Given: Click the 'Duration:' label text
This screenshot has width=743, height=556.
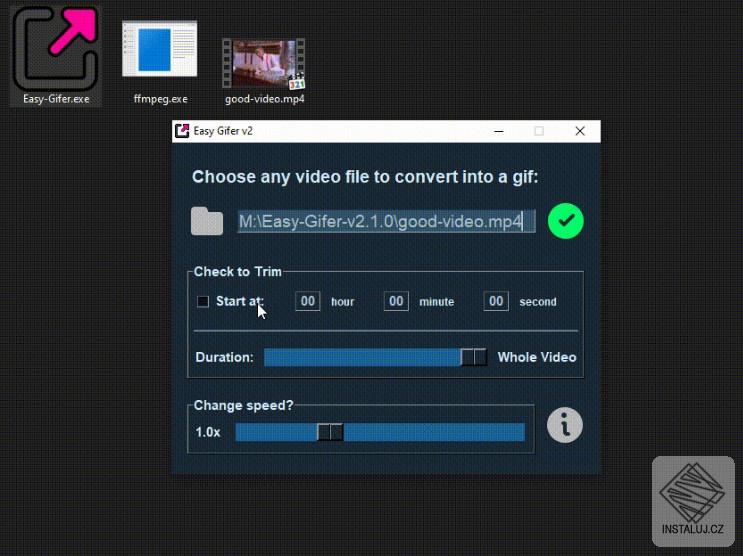Looking at the screenshot, I should point(224,357).
